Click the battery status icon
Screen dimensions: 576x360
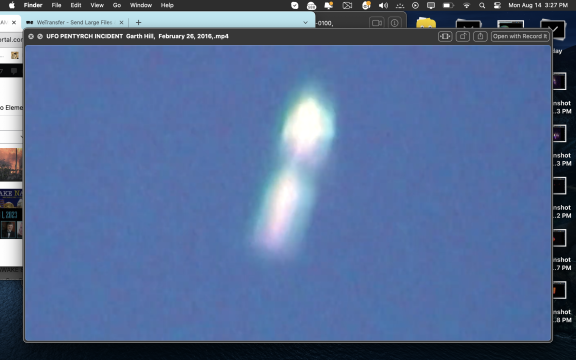[x=448, y=5]
